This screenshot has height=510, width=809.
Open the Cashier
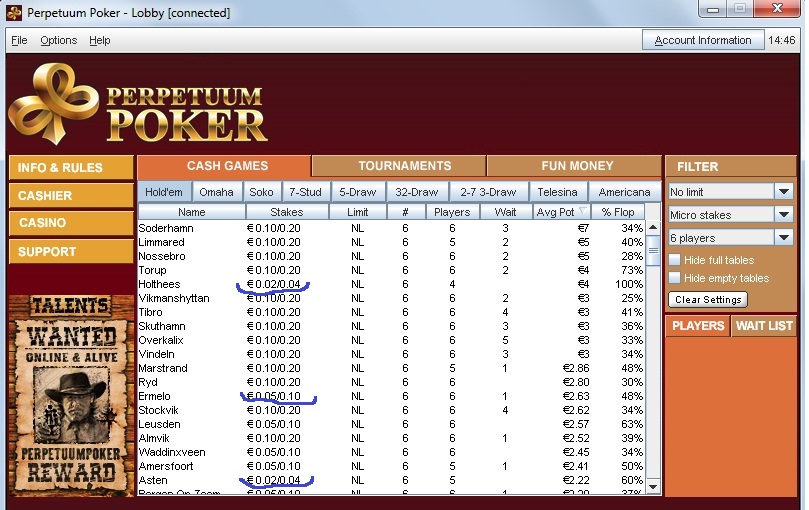(71, 196)
